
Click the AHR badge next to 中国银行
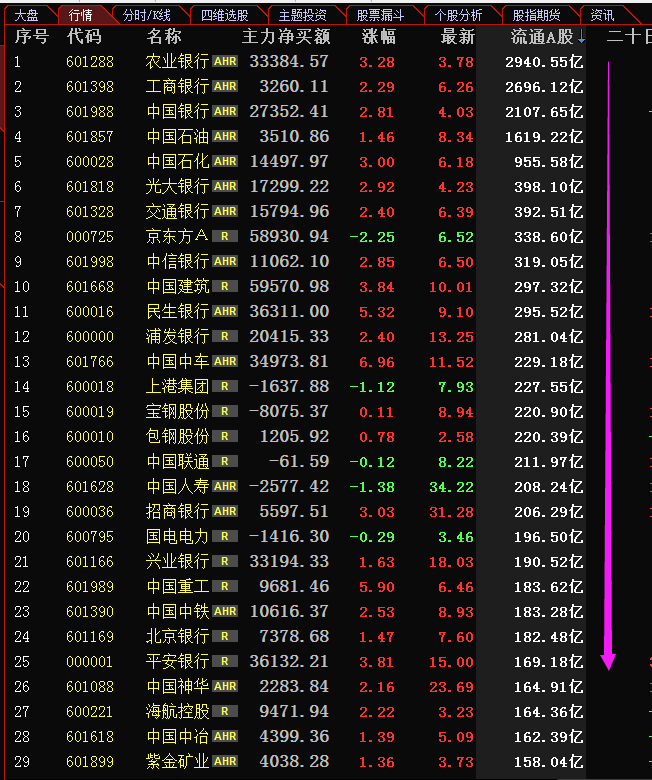[x=225, y=111]
